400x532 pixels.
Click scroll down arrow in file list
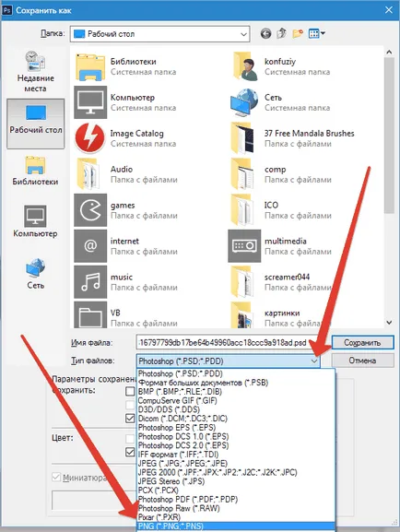point(389,323)
